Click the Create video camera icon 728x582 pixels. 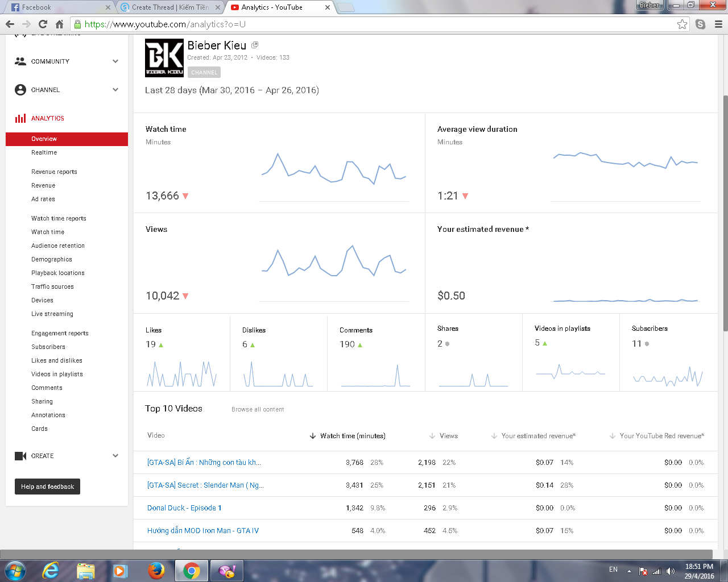coord(20,456)
